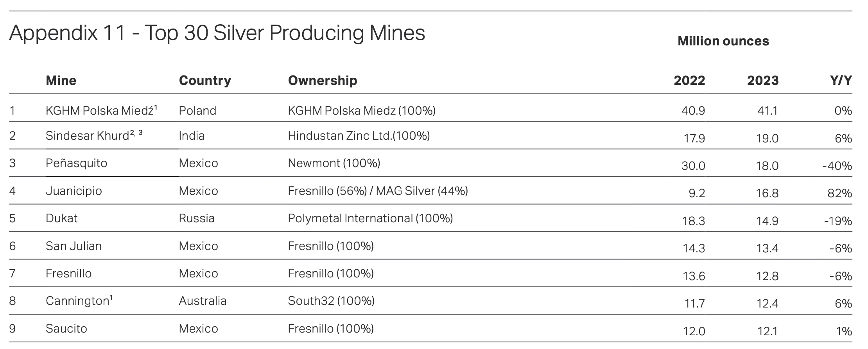Select the KGHM Polska Miedź mine name

101,110
